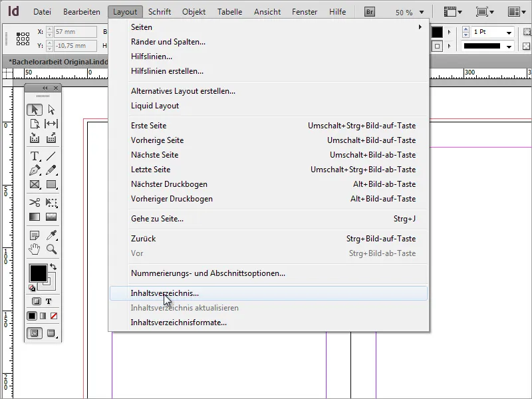Select the Page tool

[35, 124]
